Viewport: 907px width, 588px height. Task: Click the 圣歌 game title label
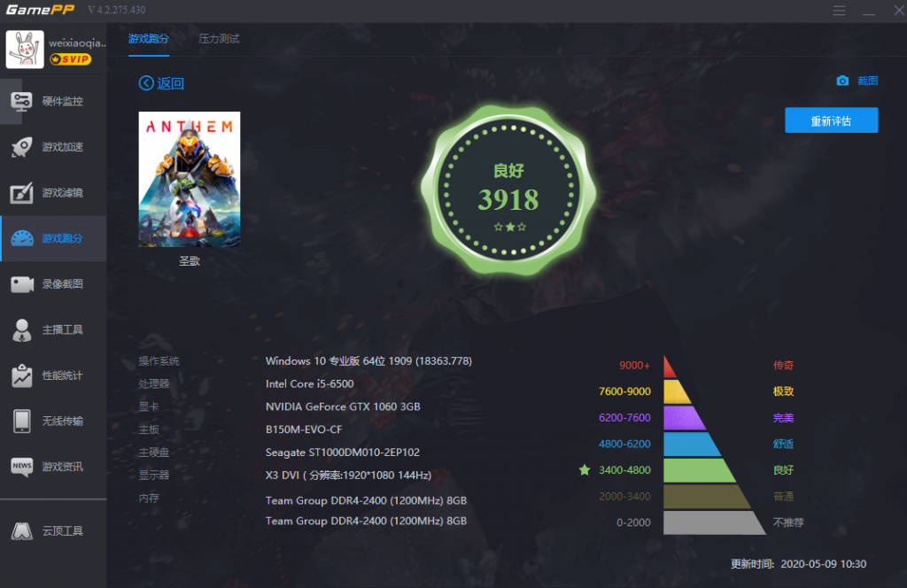(x=190, y=261)
